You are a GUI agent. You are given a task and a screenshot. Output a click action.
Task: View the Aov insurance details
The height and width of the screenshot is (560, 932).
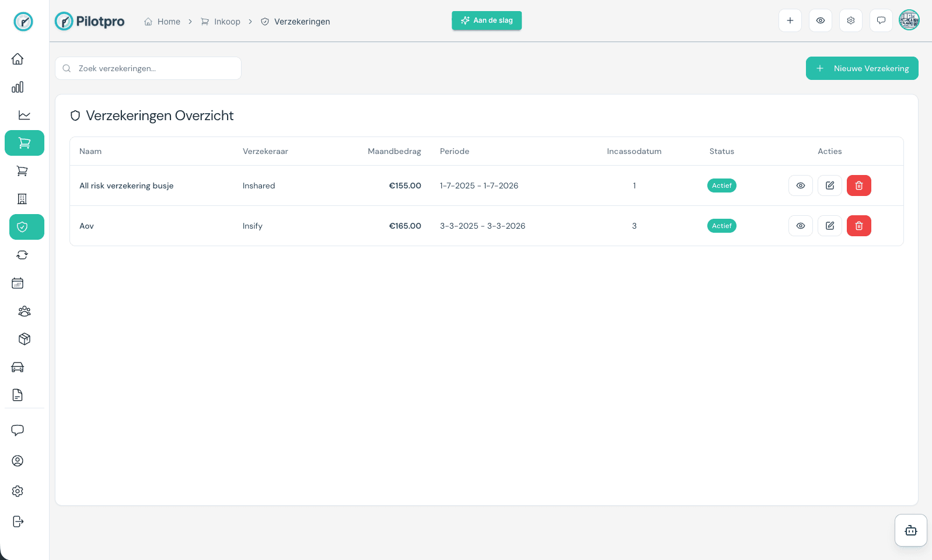[800, 226]
